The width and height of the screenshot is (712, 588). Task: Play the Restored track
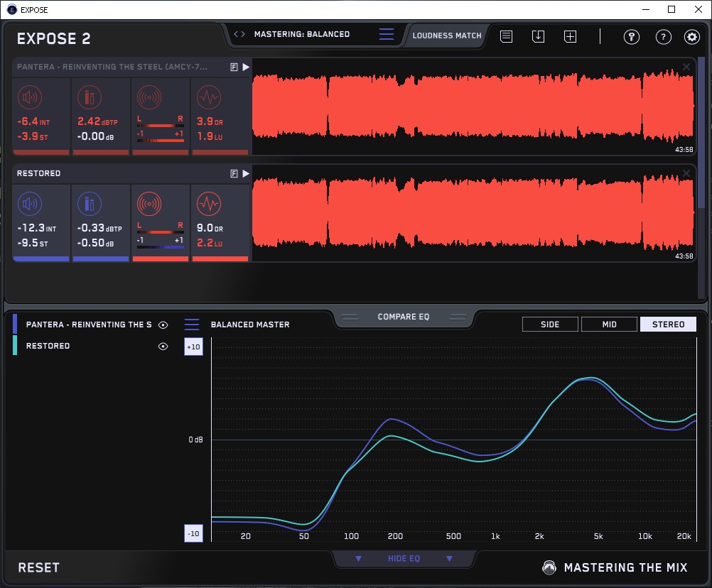[x=246, y=173]
